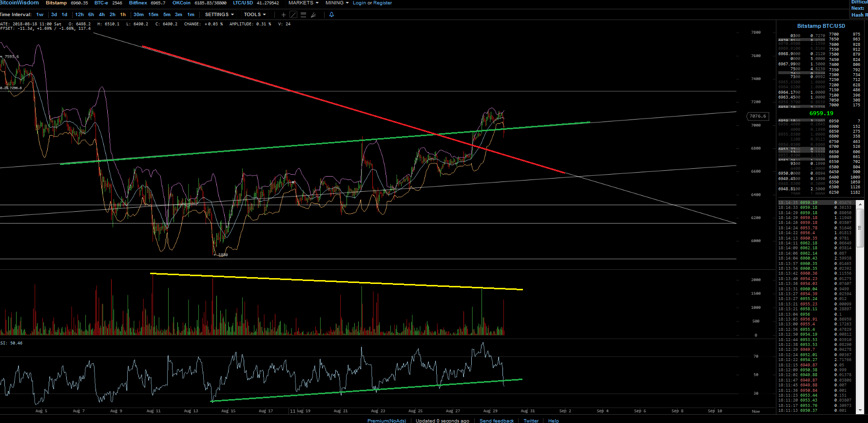868x423 pixels.
Task: Switch to the 2h interval
Action: (113, 15)
